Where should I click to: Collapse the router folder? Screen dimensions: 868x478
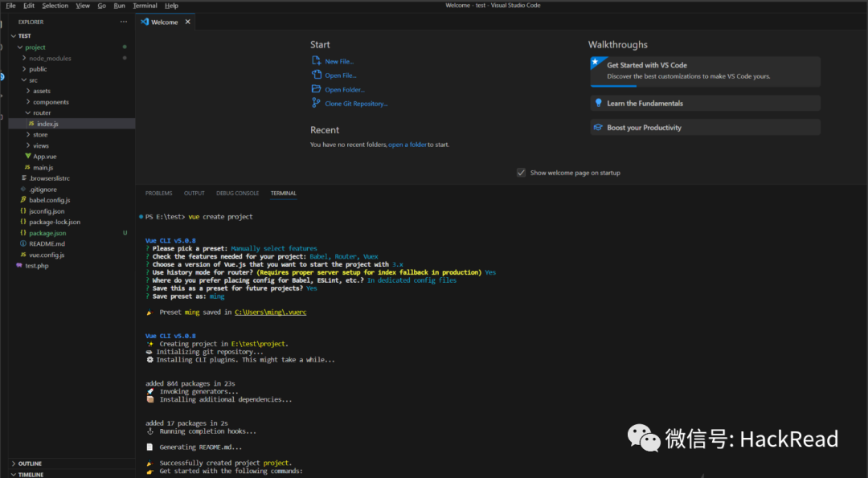point(28,112)
